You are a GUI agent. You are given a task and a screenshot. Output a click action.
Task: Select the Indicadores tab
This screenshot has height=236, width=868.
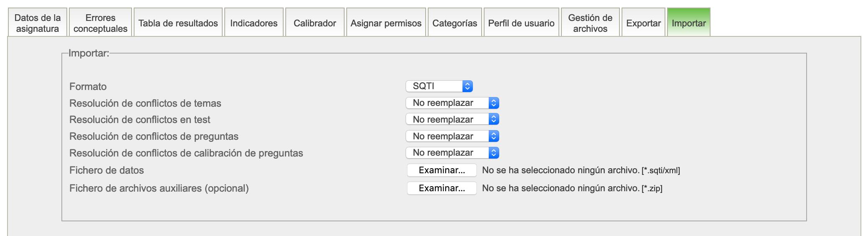point(254,23)
